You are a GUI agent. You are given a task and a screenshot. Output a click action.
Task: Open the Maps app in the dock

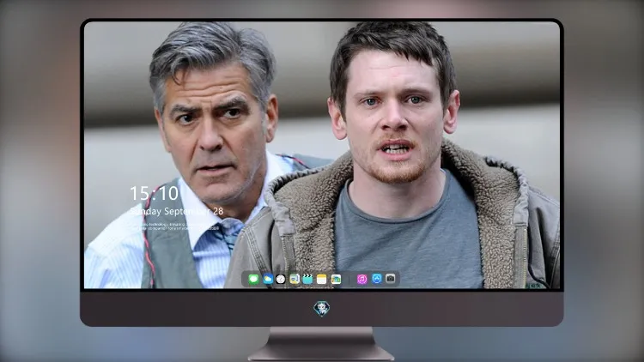[294, 280]
